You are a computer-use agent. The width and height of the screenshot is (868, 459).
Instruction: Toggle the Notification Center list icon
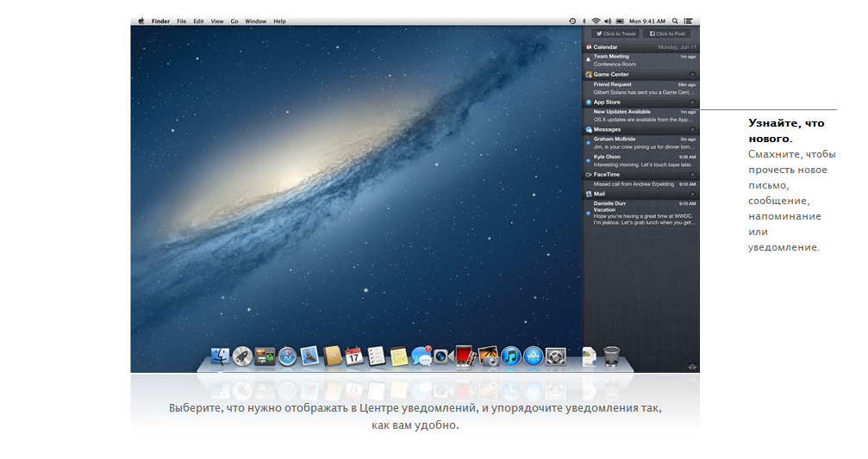click(x=688, y=21)
